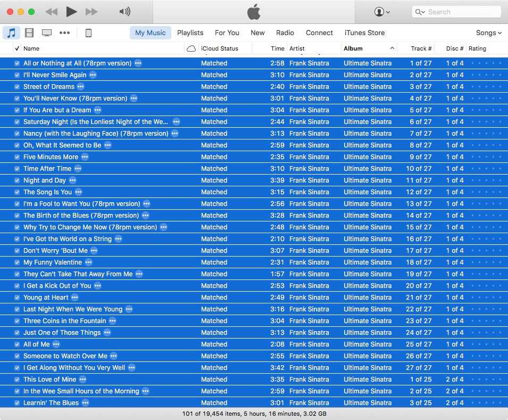This screenshot has width=508, height=420.
Task: Skip back with the rewind button
Action: click(51, 12)
